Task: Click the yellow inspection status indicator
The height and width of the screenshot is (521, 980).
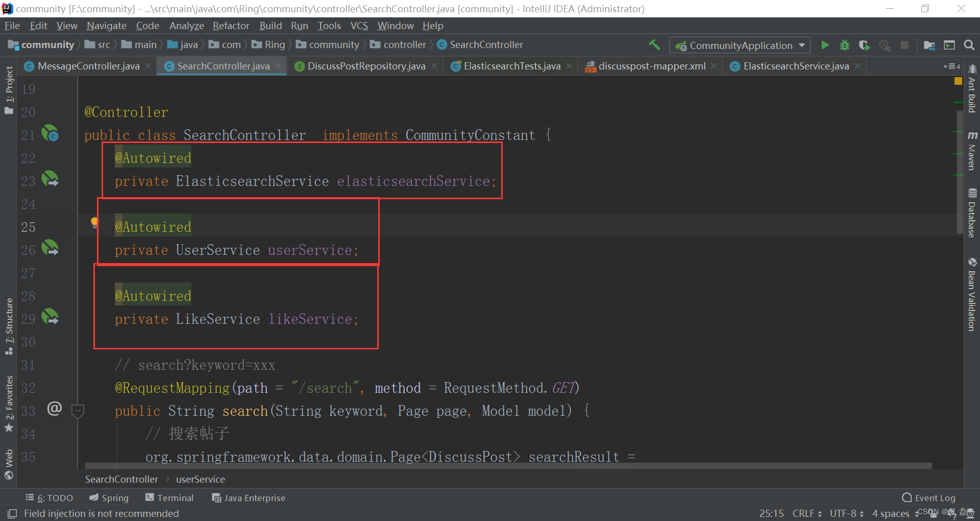Action: [958, 81]
